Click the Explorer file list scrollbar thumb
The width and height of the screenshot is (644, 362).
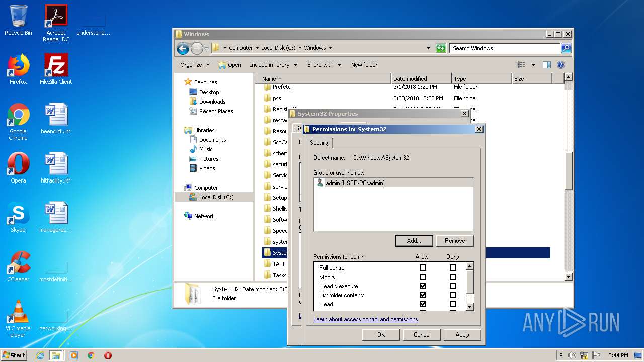tap(568, 171)
